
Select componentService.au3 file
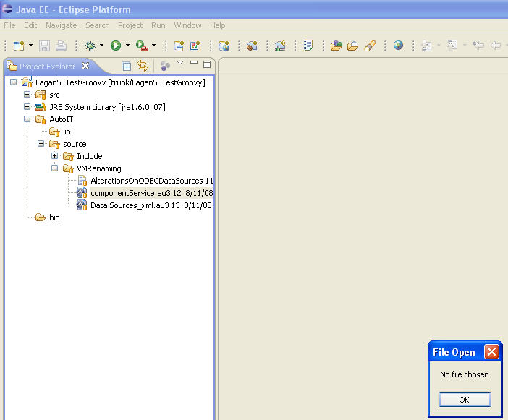pos(152,193)
